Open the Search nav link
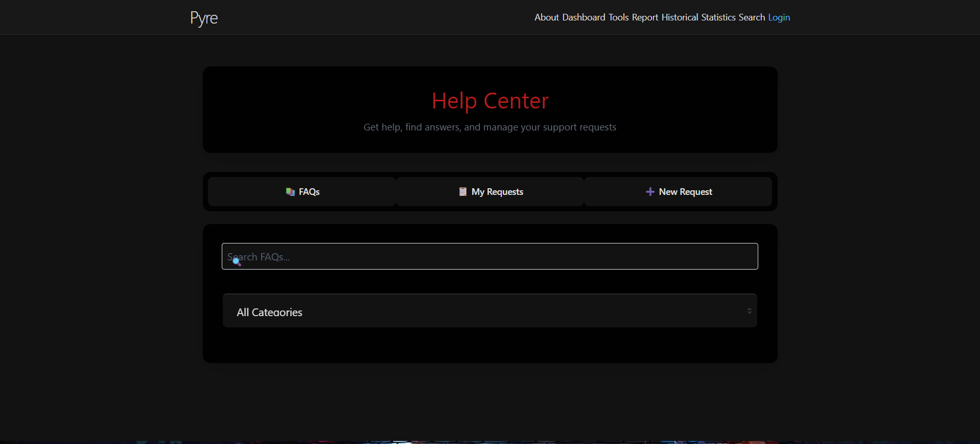This screenshot has height=444, width=980. click(752, 17)
